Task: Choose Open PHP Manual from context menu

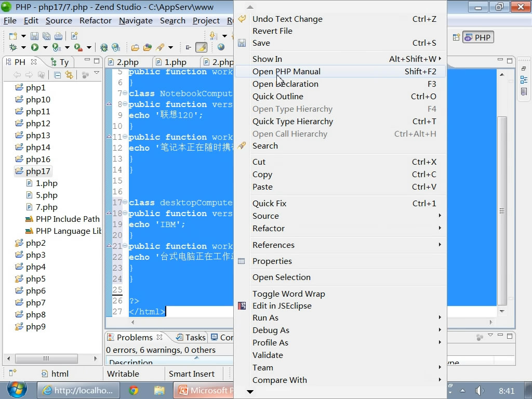Action: [341, 72]
